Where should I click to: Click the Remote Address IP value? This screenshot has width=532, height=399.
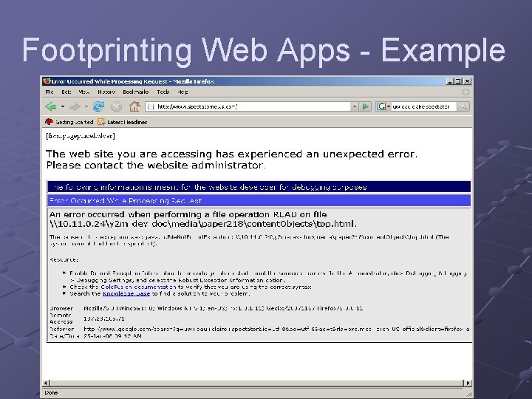pos(104,319)
